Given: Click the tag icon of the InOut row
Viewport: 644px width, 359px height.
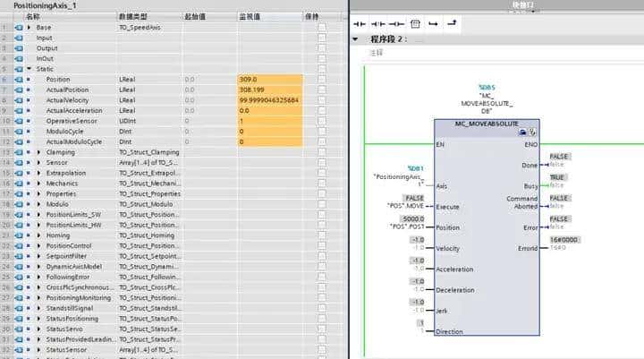Looking at the screenshot, I should 19,59.
